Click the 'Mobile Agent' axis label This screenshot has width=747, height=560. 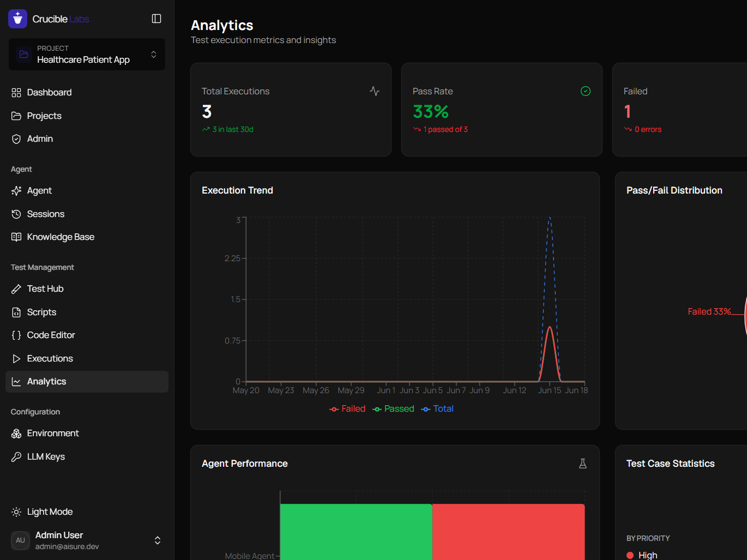pyautogui.click(x=250, y=556)
